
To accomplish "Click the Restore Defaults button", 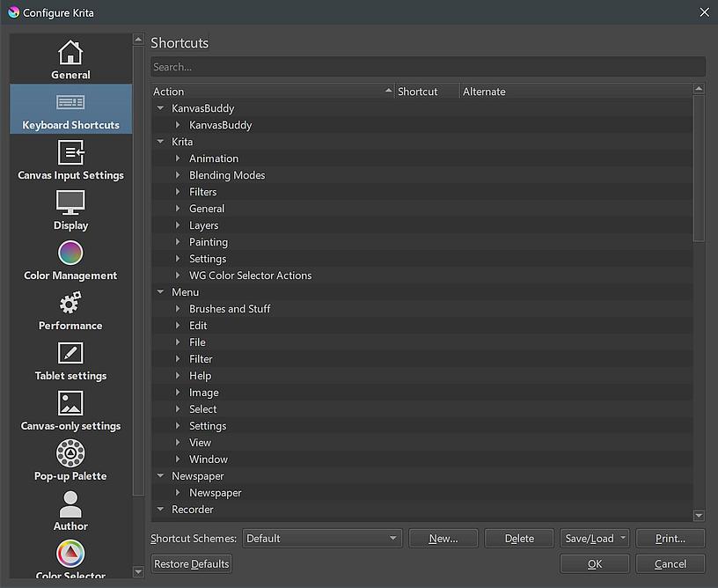I will tap(191, 563).
